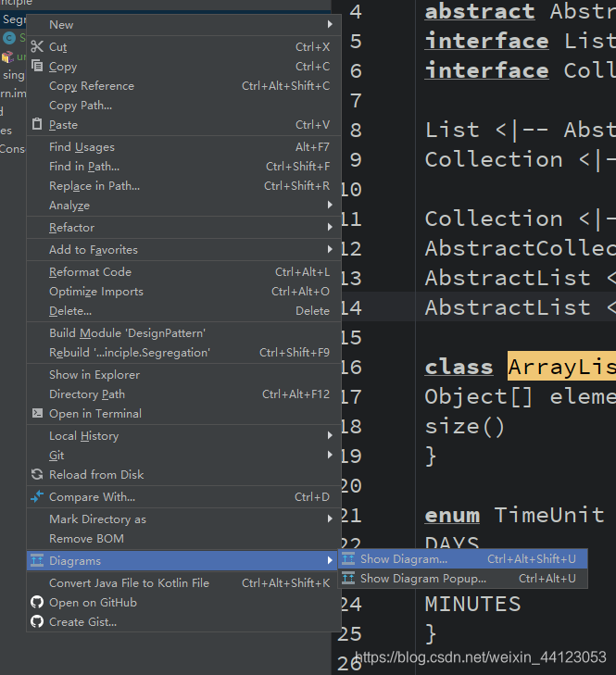Click Show Diagram... text in submenu

(x=404, y=558)
